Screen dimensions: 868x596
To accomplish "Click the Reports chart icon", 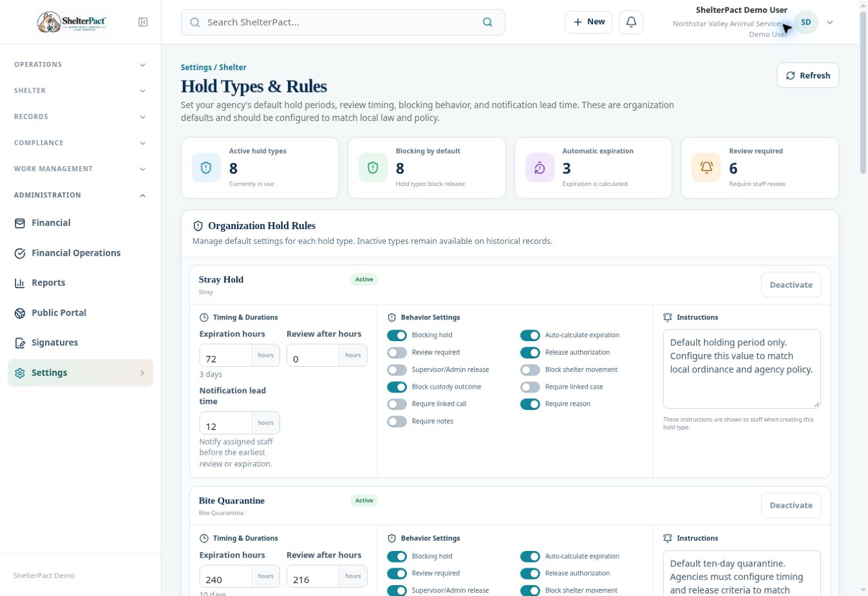I will pyautogui.click(x=20, y=283).
